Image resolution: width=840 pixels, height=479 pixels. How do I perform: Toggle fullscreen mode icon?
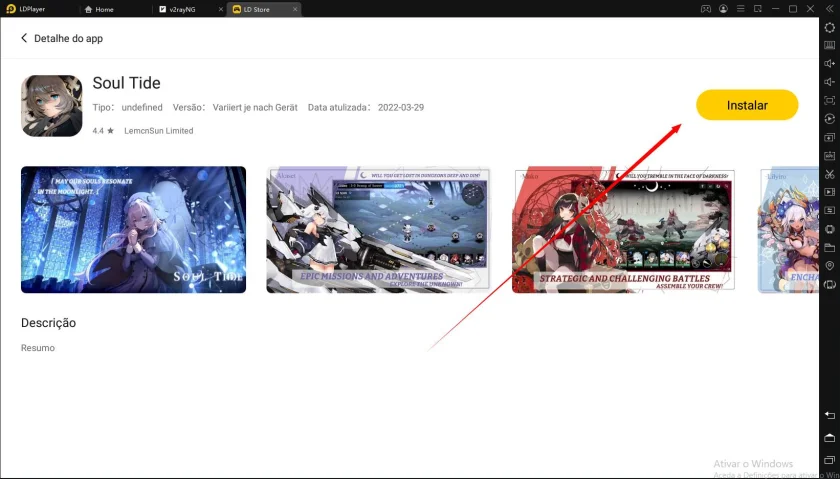pyautogui.click(x=829, y=100)
